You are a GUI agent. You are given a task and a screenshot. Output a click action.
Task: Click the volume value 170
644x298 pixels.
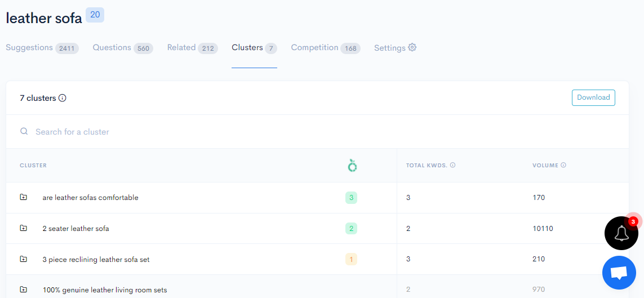(x=539, y=197)
